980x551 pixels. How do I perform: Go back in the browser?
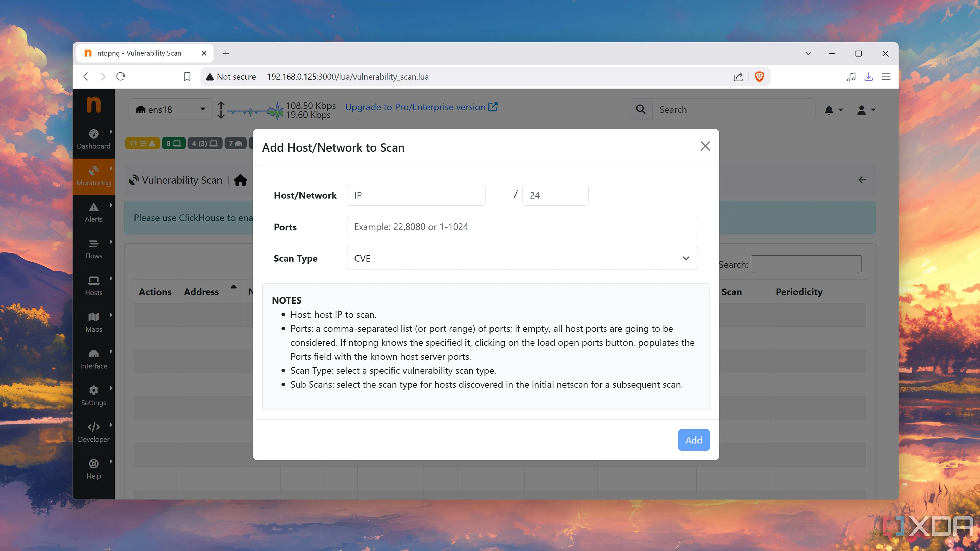(x=86, y=77)
